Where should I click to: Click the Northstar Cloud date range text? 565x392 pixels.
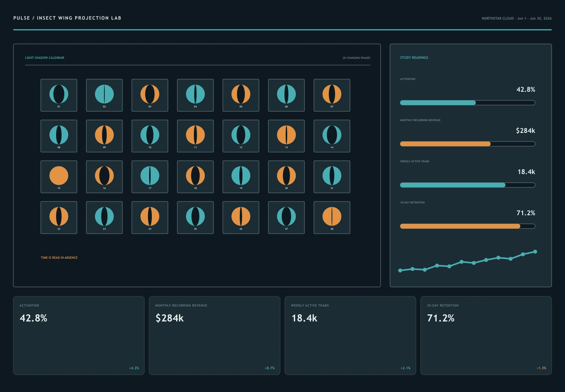pos(517,18)
